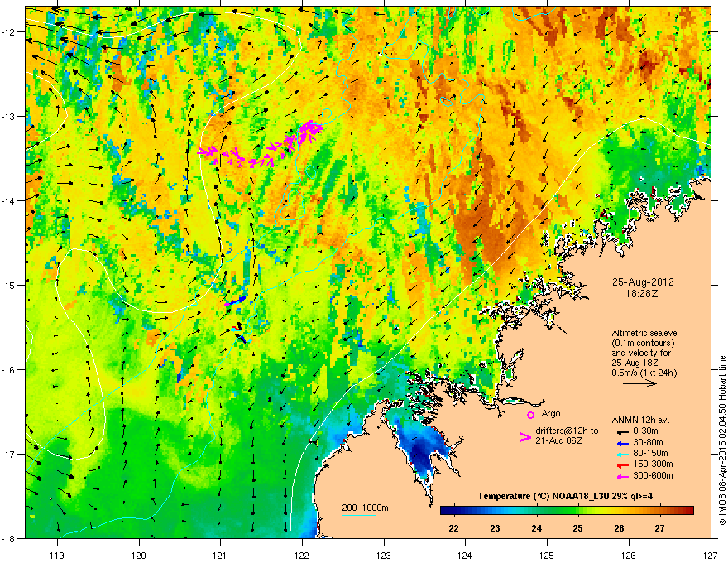The image size is (728, 563).
Task: Click the longitude axis label 125
Action: [x=548, y=555]
